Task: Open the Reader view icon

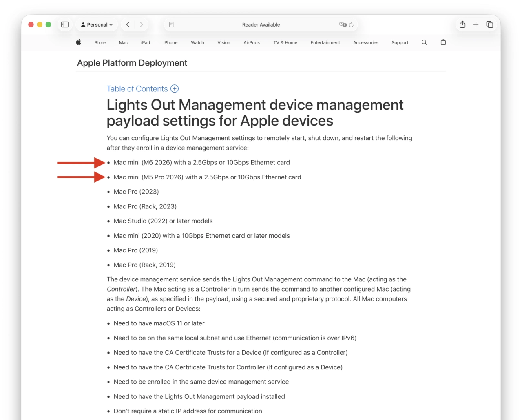Action: tap(171, 24)
